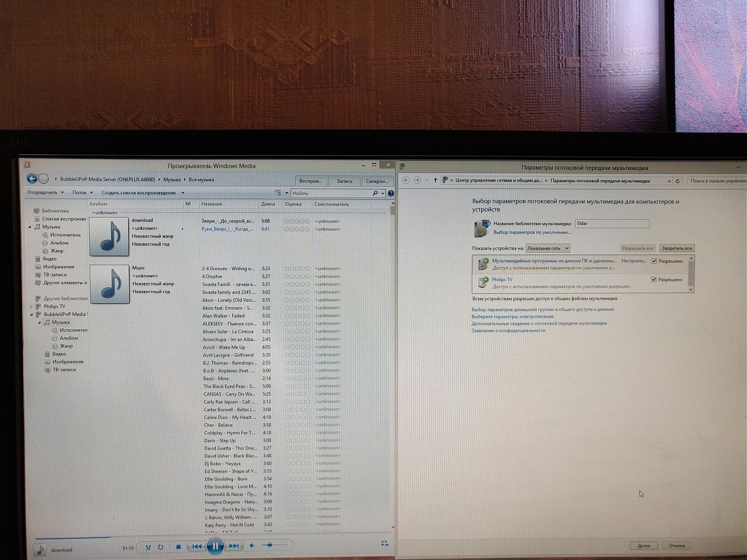Pause the currently playing song
Screen dimensions: 747x560
pyautogui.click(x=215, y=546)
